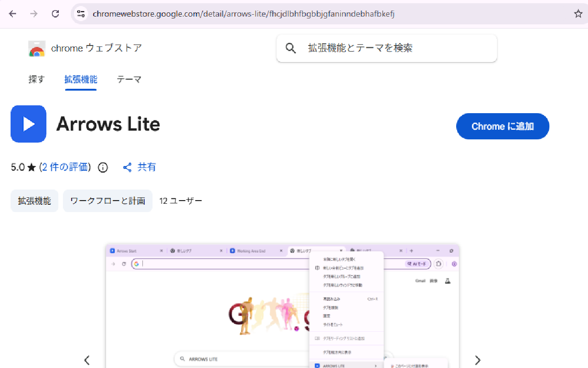The image size is (588, 368).
Task: Show next screenshot with right chevron
Action: (478, 360)
